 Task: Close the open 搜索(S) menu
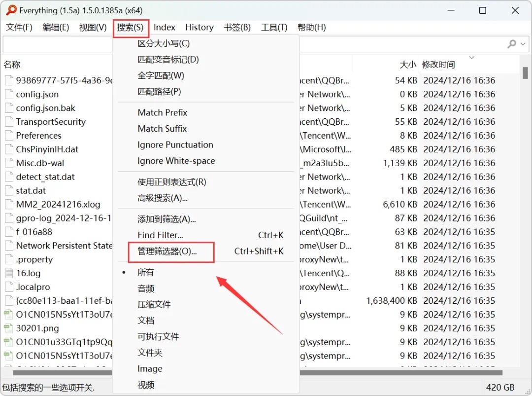tap(130, 28)
